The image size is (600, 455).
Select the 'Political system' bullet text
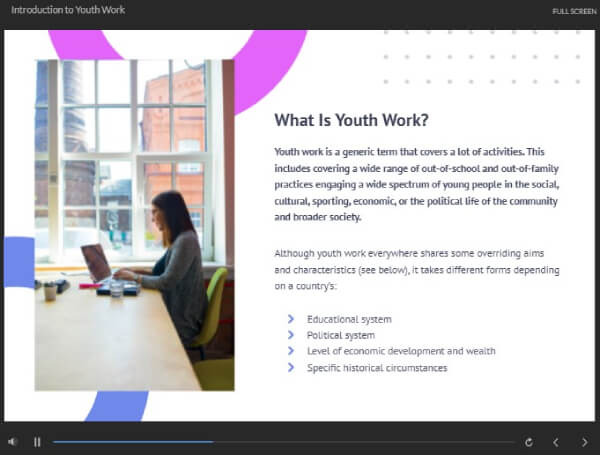click(x=341, y=335)
